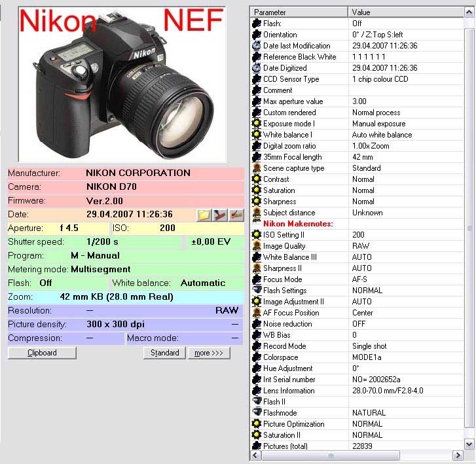The width and height of the screenshot is (476, 464).
Task: Click the 'Multisegment' metering mode text
Action: pos(100,269)
